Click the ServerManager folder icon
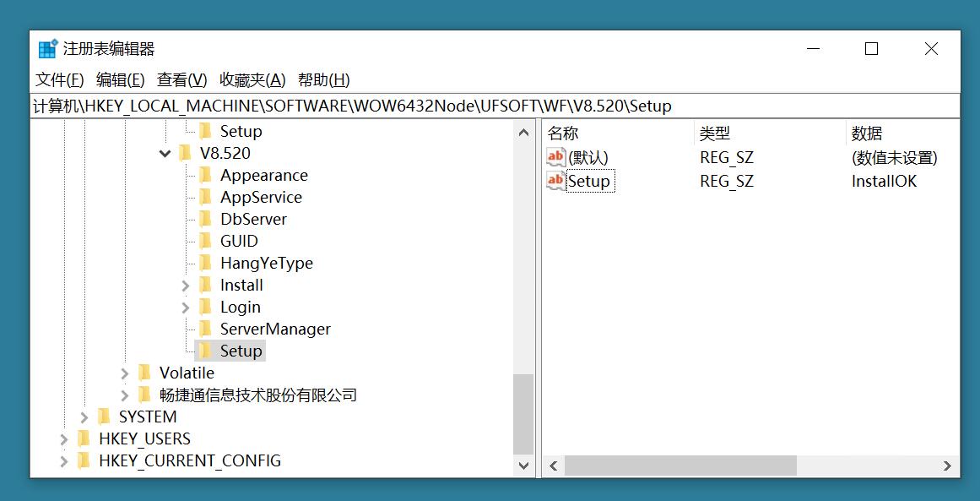This screenshot has width=980, height=501. pos(205,329)
